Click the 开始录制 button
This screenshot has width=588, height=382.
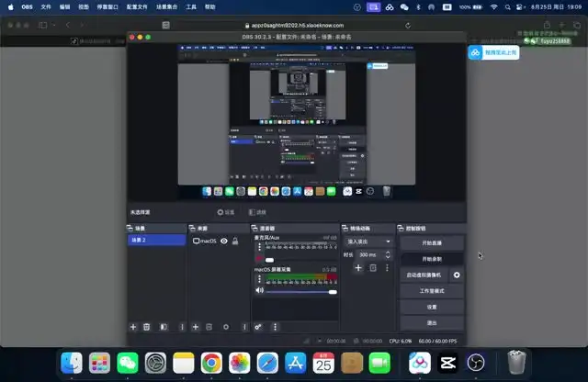(x=431, y=259)
